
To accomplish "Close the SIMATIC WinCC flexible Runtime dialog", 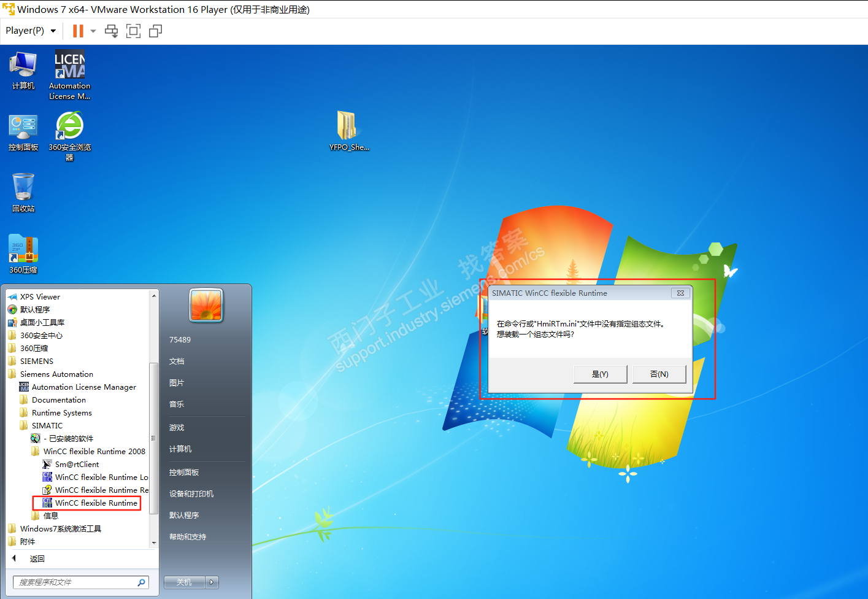I will point(680,293).
